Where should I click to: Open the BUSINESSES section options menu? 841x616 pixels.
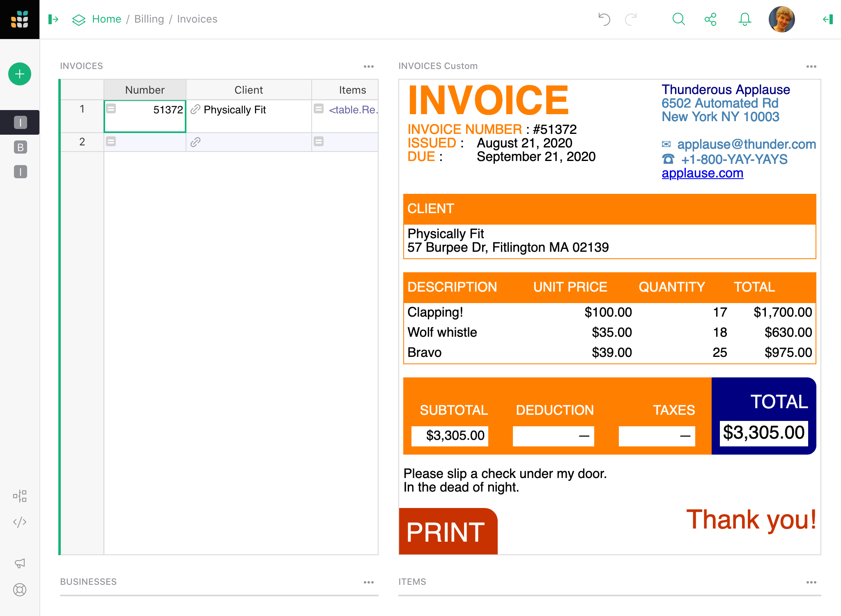368,582
